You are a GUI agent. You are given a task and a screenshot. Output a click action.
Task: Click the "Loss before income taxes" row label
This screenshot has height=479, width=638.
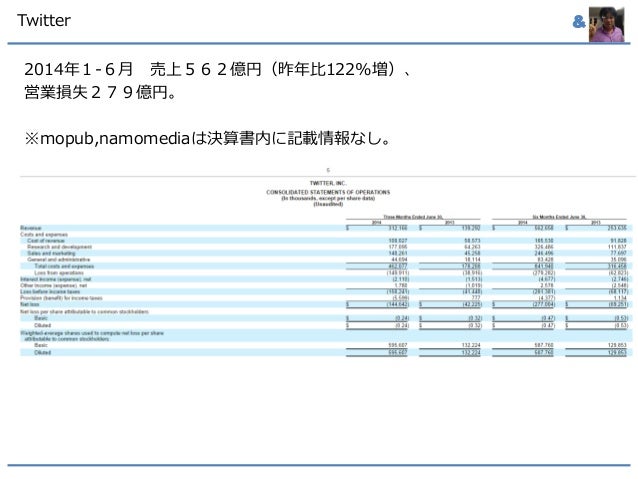pos(50,292)
